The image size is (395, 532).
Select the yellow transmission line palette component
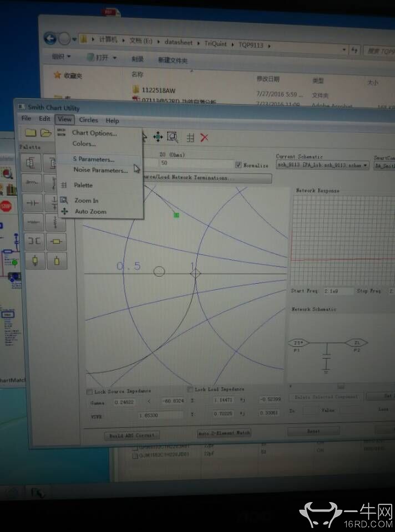pyautogui.click(x=56, y=242)
